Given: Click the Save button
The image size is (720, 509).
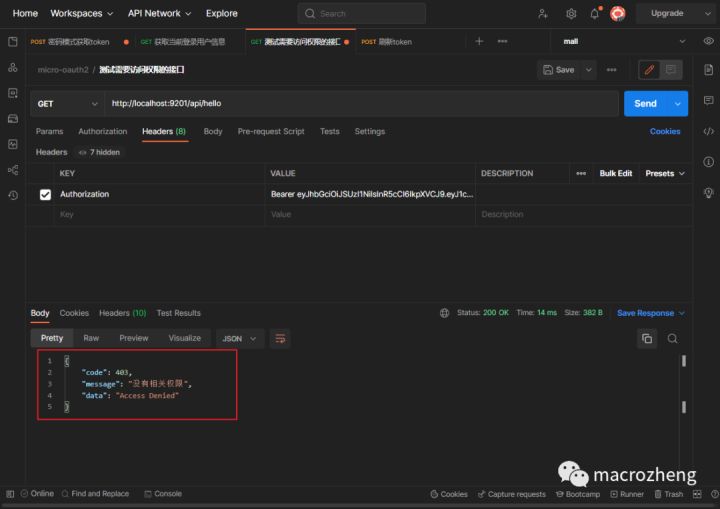Looking at the screenshot, I should coord(559,70).
